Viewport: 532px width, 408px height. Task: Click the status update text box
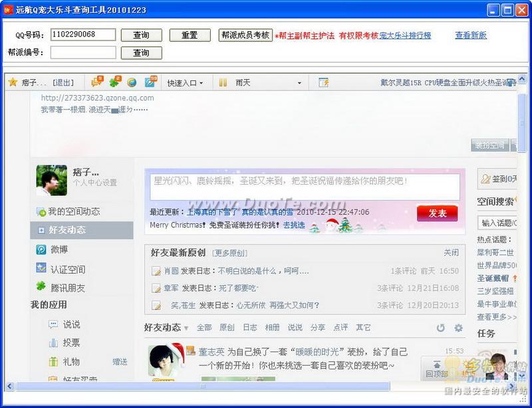click(x=305, y=187)
